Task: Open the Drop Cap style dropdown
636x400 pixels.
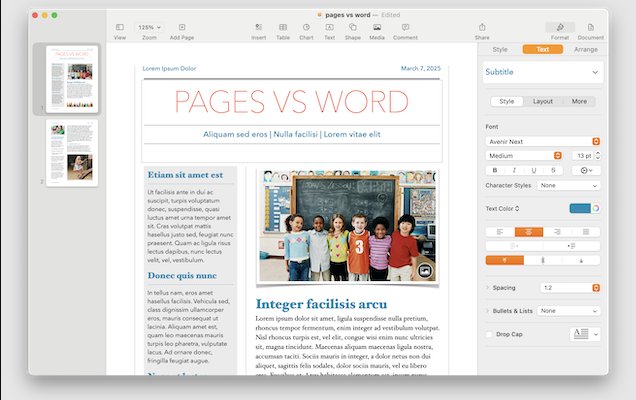Action: pos(585,334)
